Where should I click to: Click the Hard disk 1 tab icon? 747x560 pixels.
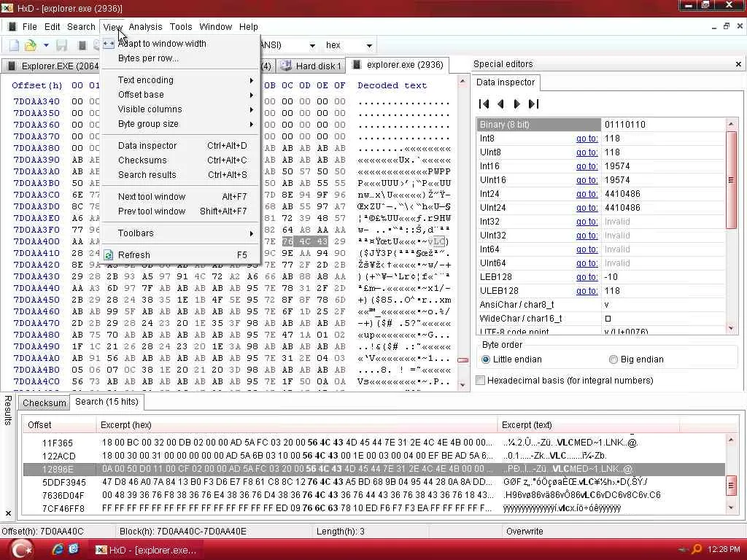tap(286, 66)
